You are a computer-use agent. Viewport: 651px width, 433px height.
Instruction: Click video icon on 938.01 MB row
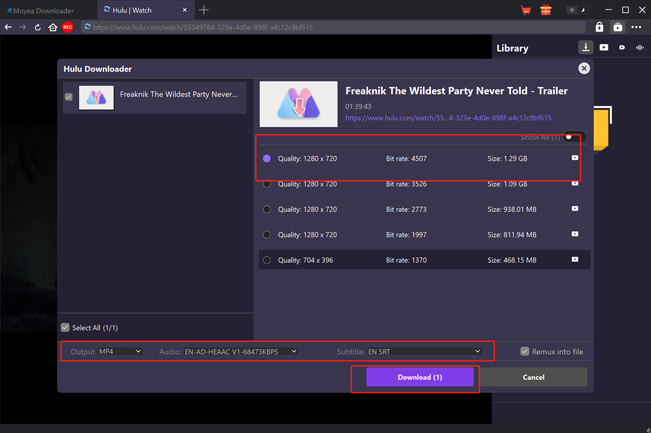575,208
